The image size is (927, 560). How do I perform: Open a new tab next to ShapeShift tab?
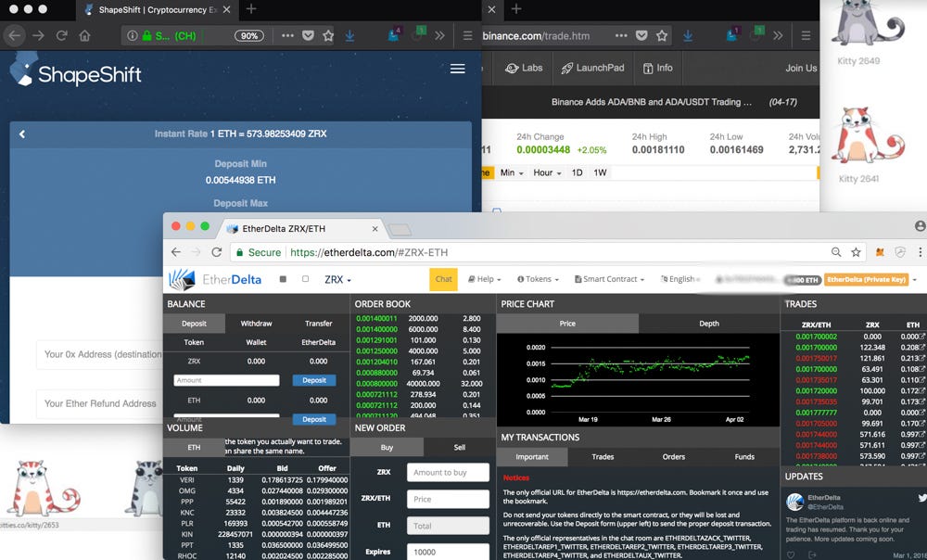[251, 9]
